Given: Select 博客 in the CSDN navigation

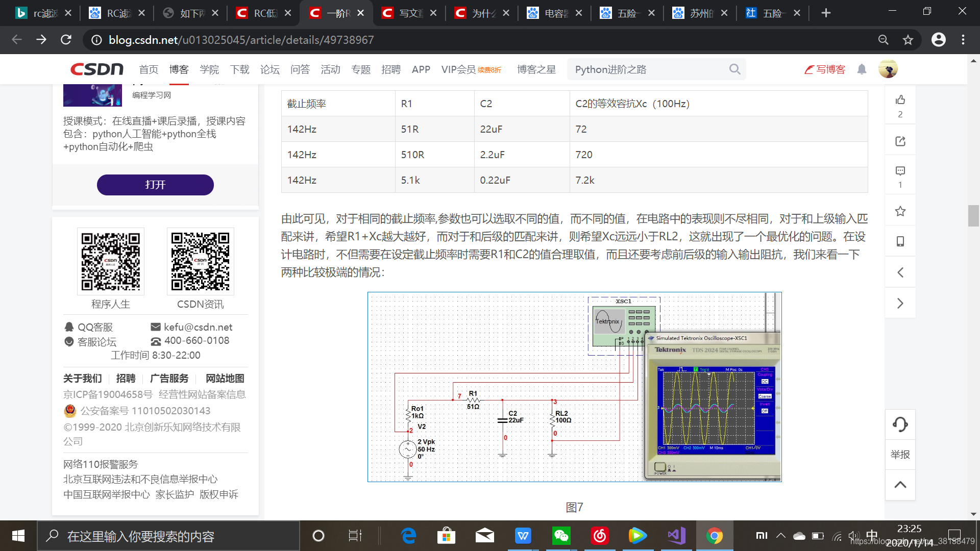Looking at the screenshot, I should [179, 69].
